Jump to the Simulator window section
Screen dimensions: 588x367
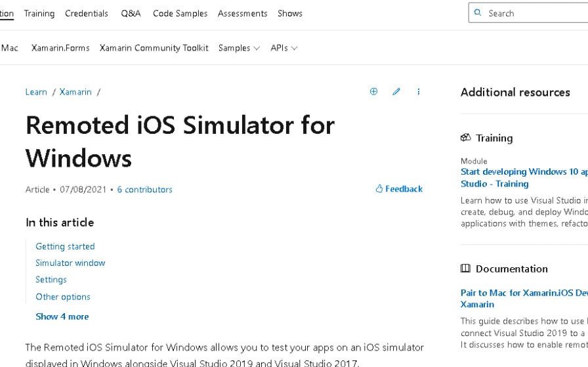coord(70,263)
